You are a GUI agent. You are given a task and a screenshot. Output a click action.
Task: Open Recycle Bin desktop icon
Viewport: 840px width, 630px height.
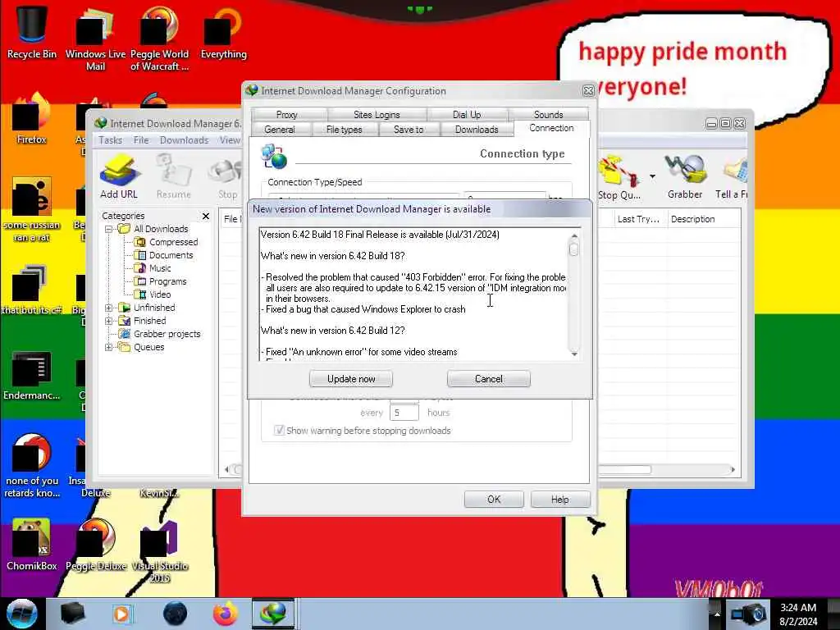32,32
